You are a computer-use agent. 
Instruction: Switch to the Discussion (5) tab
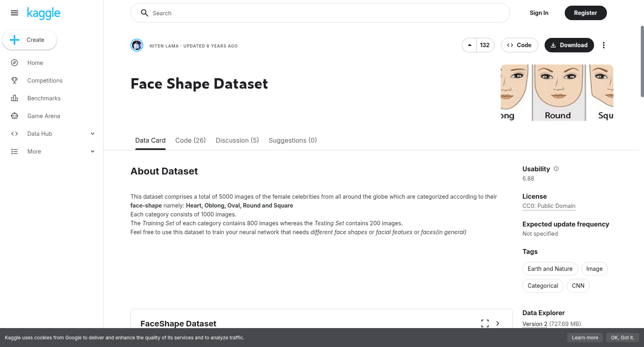pos(237,140)
